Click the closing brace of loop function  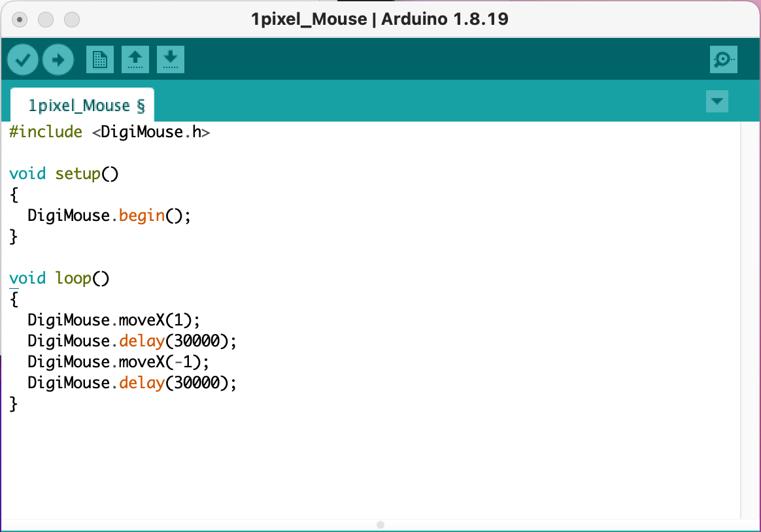14,404
